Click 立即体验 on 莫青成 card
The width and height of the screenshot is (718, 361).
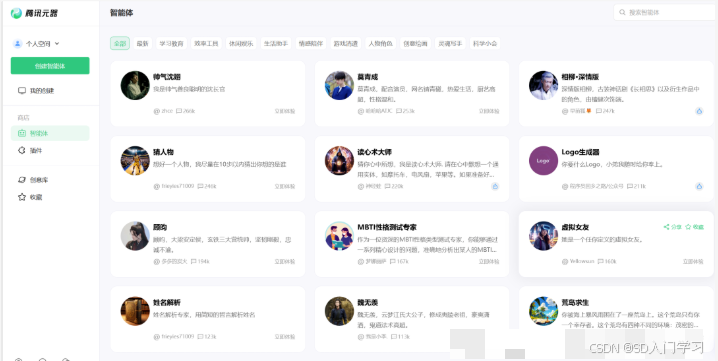click(x=489, y=111)
